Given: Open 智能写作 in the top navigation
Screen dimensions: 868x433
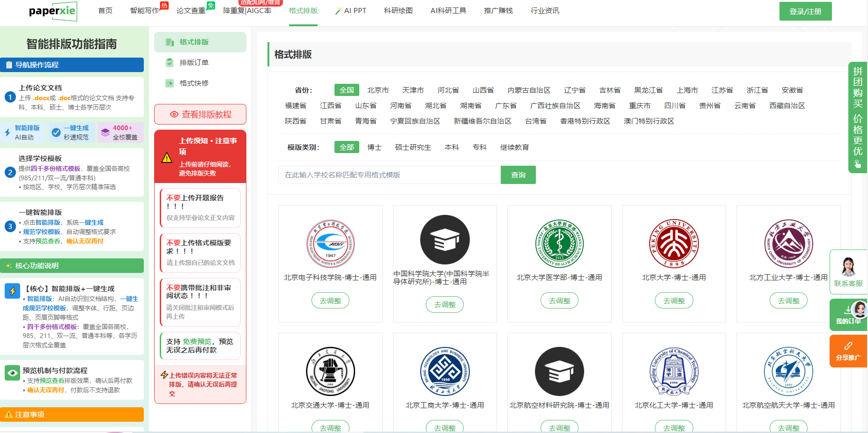Looking at the screenshot, I should click(x=145, y=11).
